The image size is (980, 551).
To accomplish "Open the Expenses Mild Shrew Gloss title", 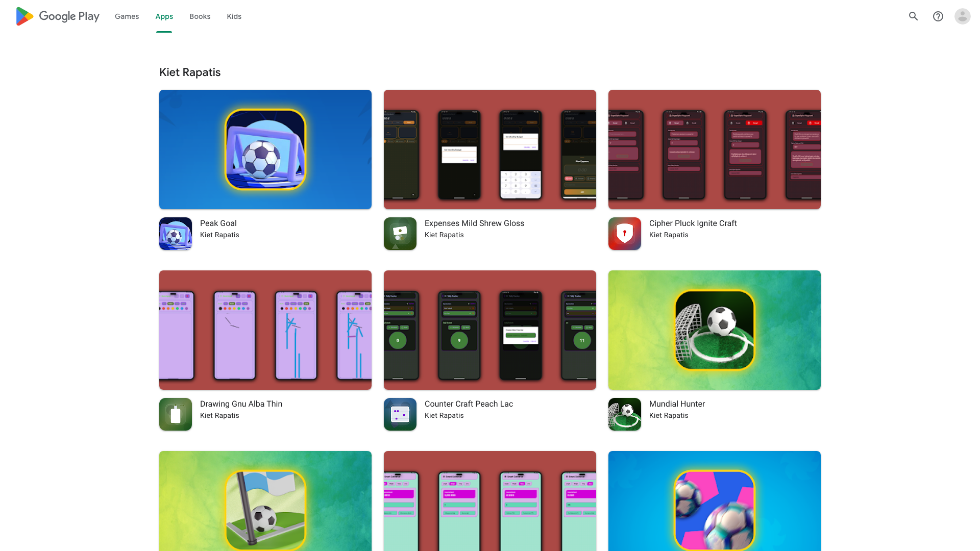I will tap(474, 223).
